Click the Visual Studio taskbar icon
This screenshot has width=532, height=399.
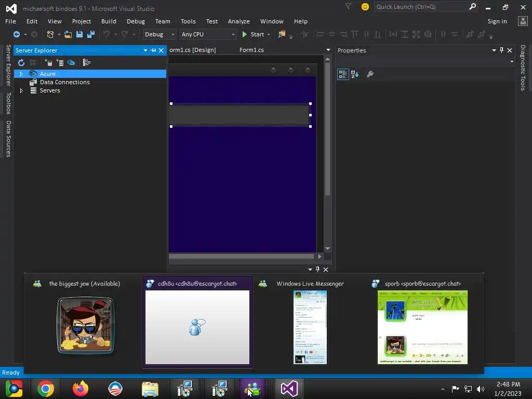pyautogui.click(x=289, y=389)
